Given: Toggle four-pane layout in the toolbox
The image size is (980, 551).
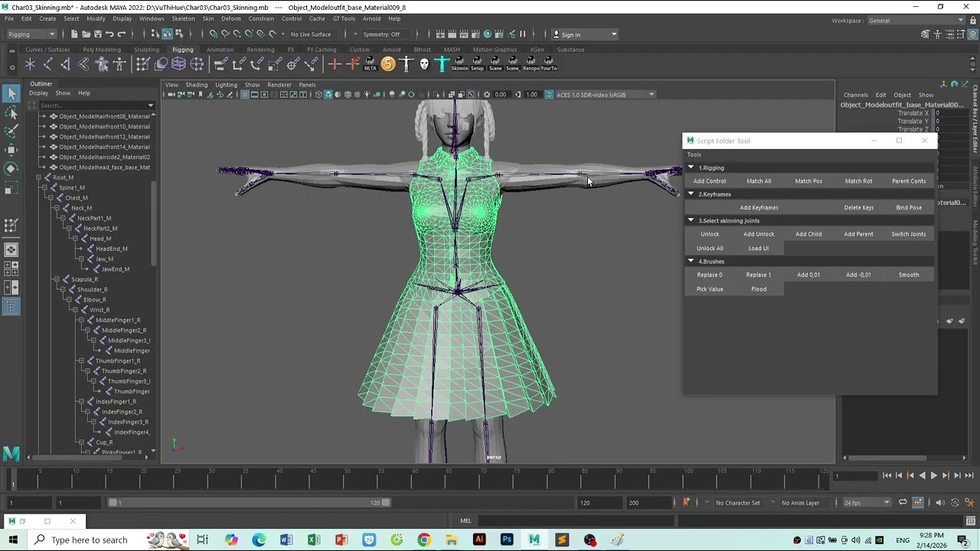Looking at the screenshot, I should [11, 269].
